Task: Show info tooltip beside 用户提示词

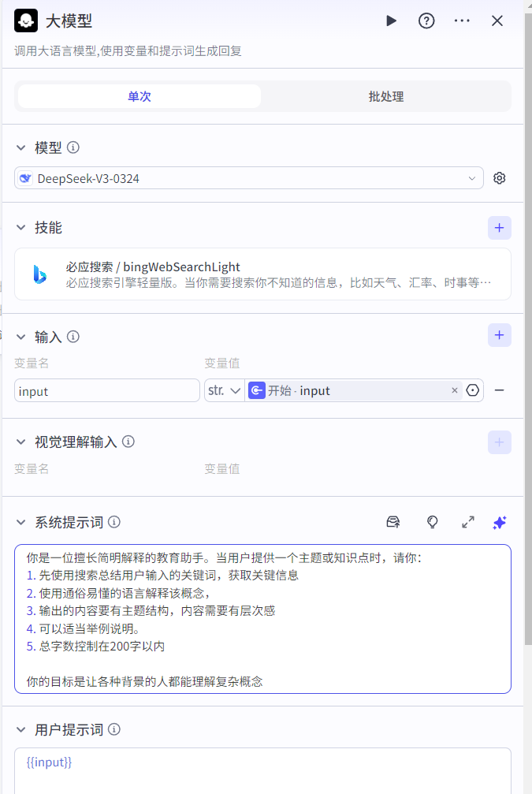Action: (x=114, y=729)
